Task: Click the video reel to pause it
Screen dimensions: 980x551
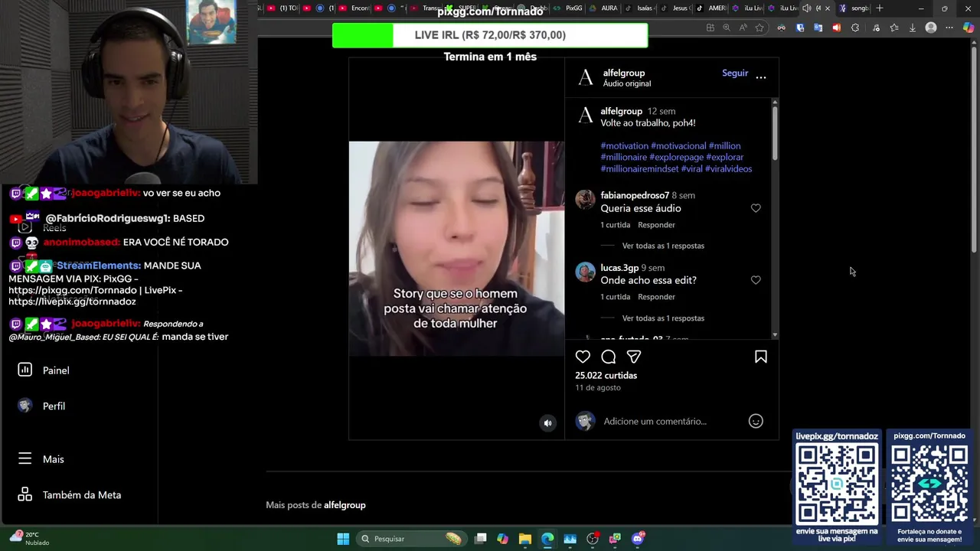Action: (456, 249)
